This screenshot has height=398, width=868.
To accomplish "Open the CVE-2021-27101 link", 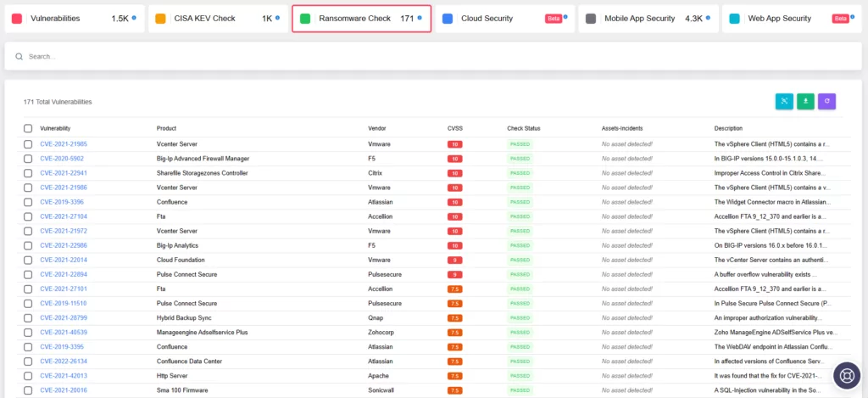I will pos(64,289).
